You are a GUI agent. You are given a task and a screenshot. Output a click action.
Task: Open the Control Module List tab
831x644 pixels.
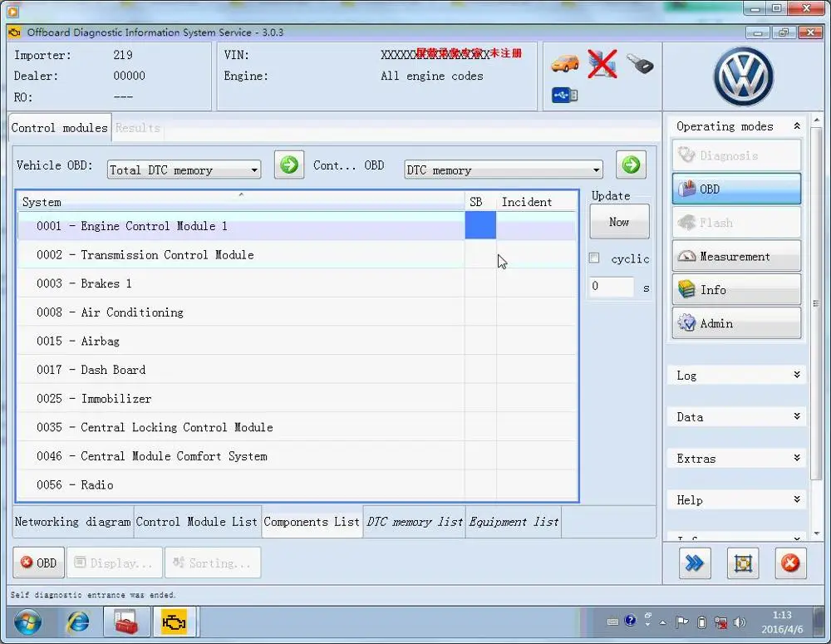[197, 522]
